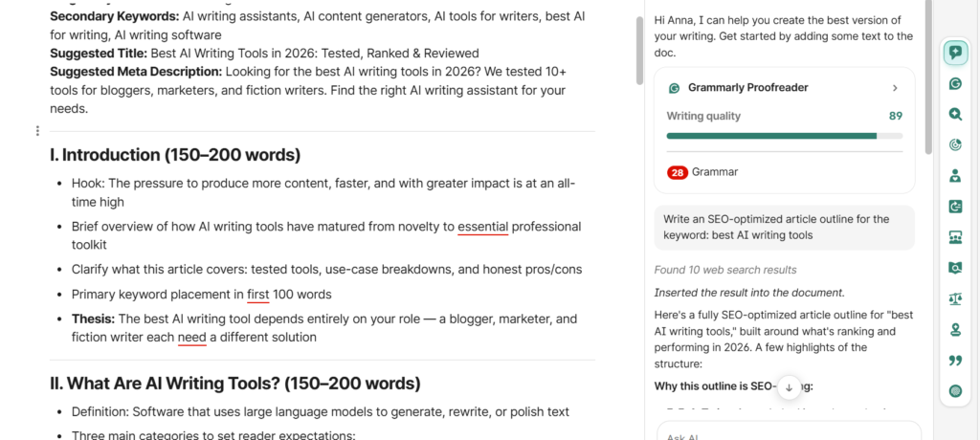Open the AI chat agent icon

pyautogui.click(x=954, y=53)
